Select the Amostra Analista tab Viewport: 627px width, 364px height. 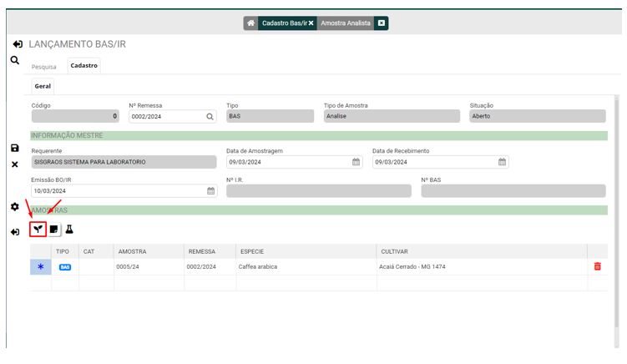click(346, 23)
